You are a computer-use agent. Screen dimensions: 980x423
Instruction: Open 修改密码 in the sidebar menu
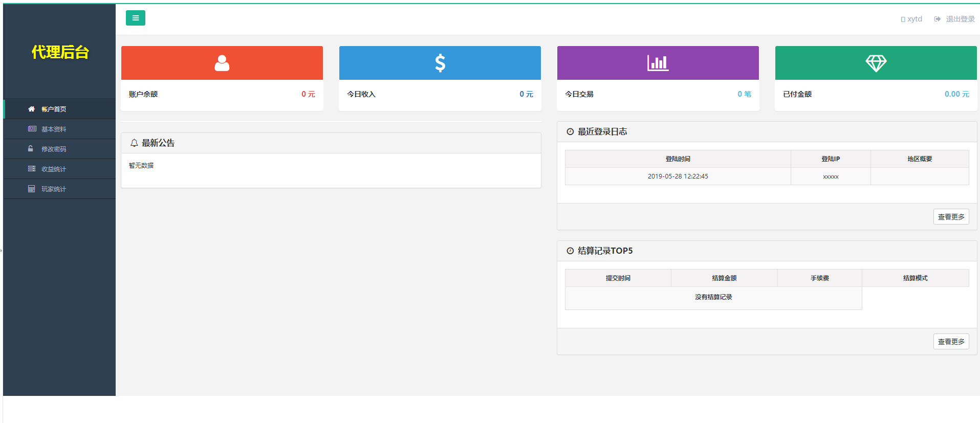(53, 149)
